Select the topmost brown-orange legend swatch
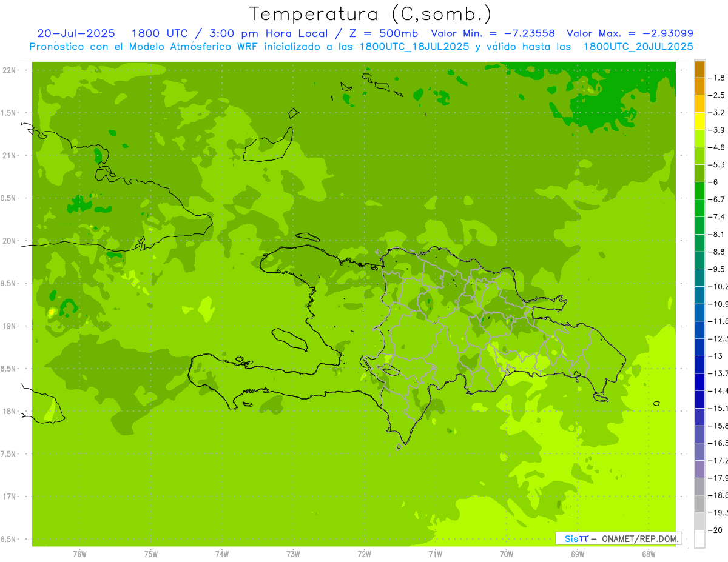 tap(699, 69)
